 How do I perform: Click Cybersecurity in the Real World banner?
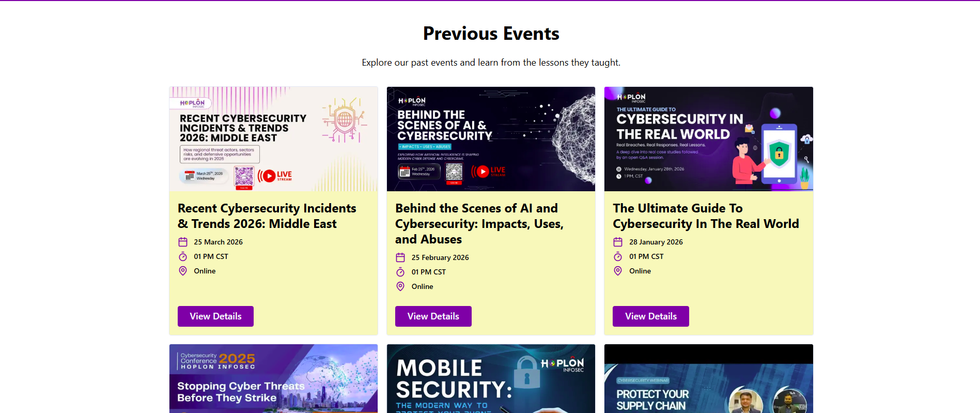click(708, 139)
